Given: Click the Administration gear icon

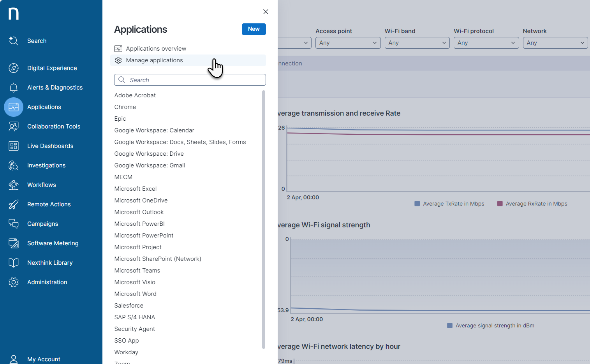Looking at the screenshot, I should 14,282.
